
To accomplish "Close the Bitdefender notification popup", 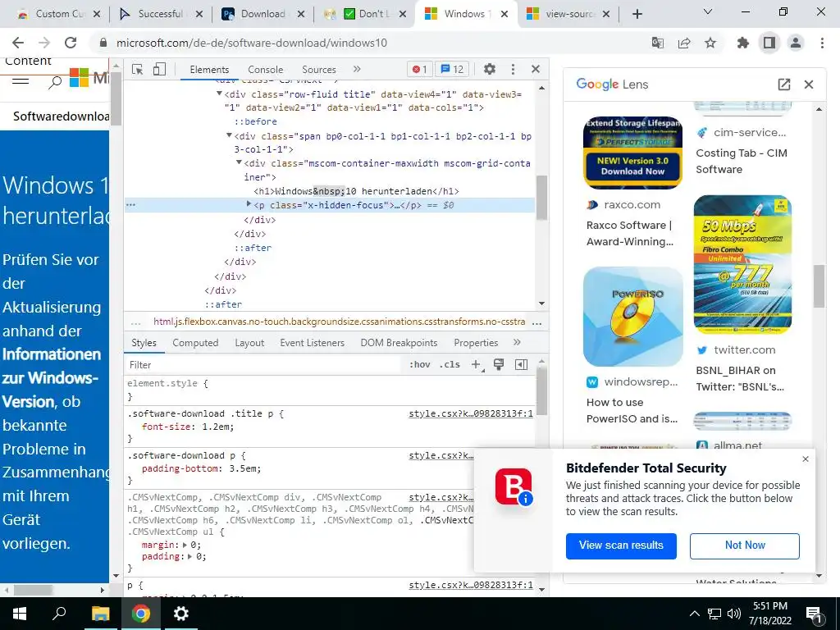I will coord(806,459).
